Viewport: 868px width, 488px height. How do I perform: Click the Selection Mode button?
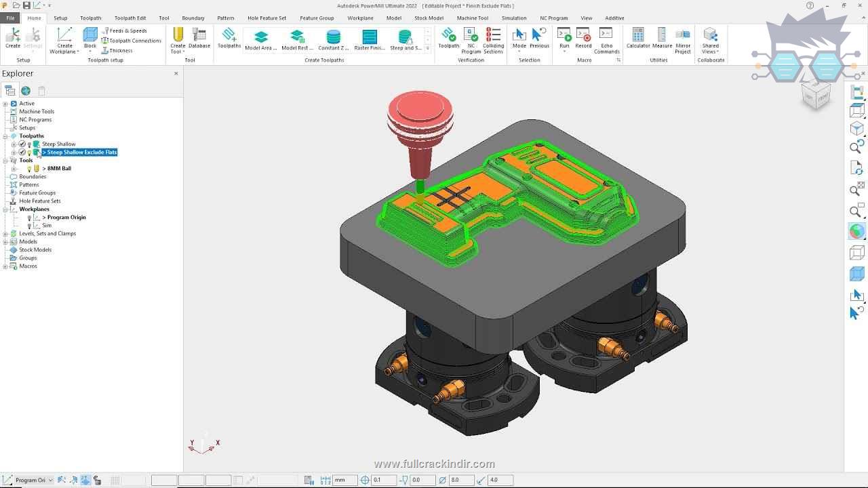tap(519, 39)
